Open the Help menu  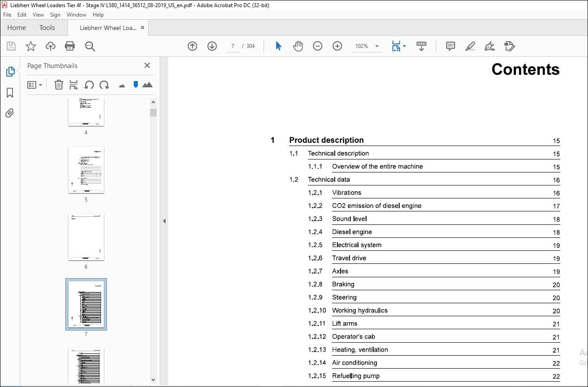pyautogui.click(x=98, y=15)
